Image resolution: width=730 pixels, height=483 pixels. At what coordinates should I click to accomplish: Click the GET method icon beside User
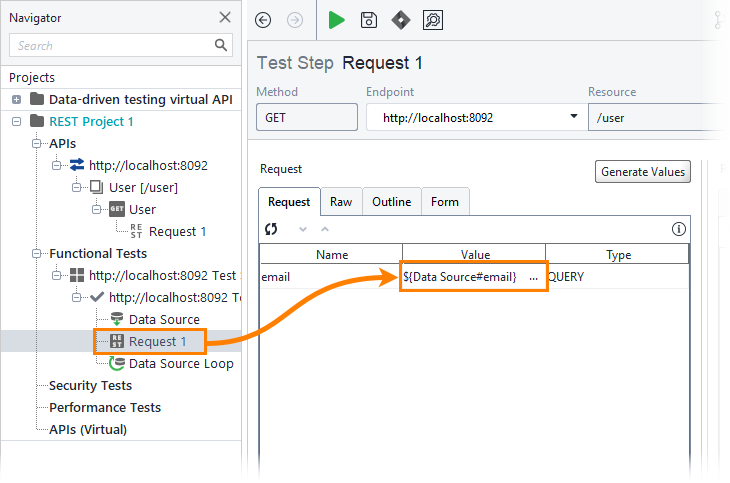117,209
